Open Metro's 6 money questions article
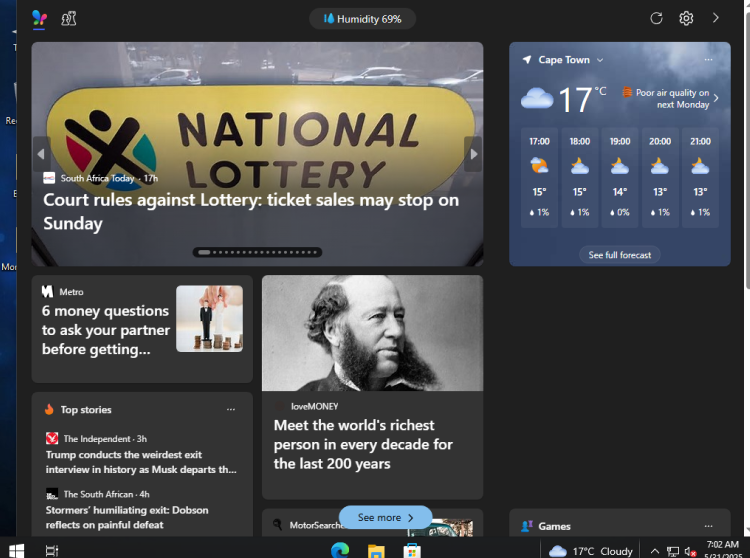 (x=106, y=330)
